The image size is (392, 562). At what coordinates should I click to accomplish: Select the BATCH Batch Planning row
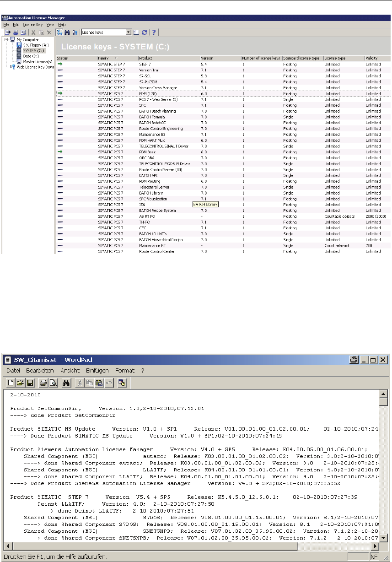pos(223,111)
